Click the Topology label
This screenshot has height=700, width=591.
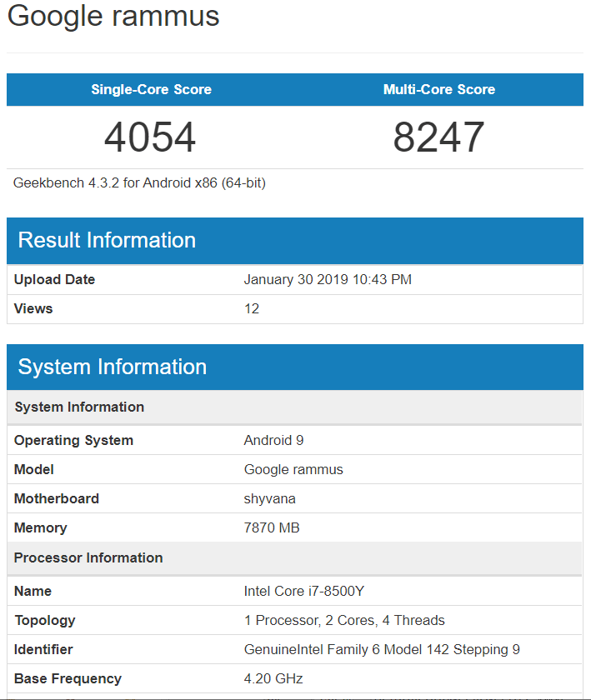pos(45,621)
